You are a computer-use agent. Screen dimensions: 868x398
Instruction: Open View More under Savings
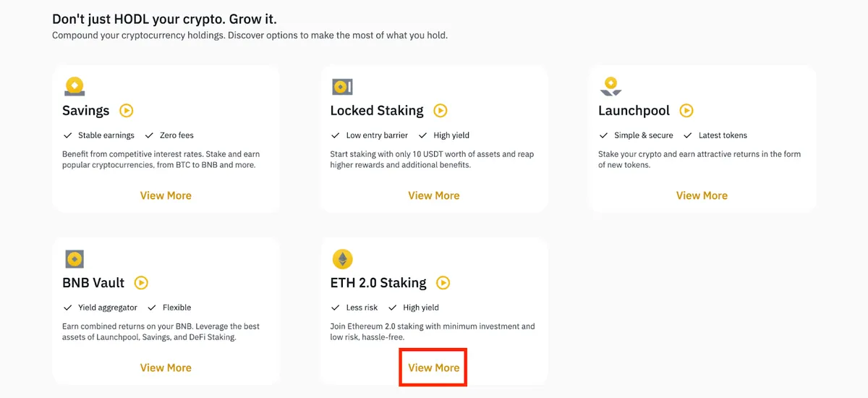(166, 195)
